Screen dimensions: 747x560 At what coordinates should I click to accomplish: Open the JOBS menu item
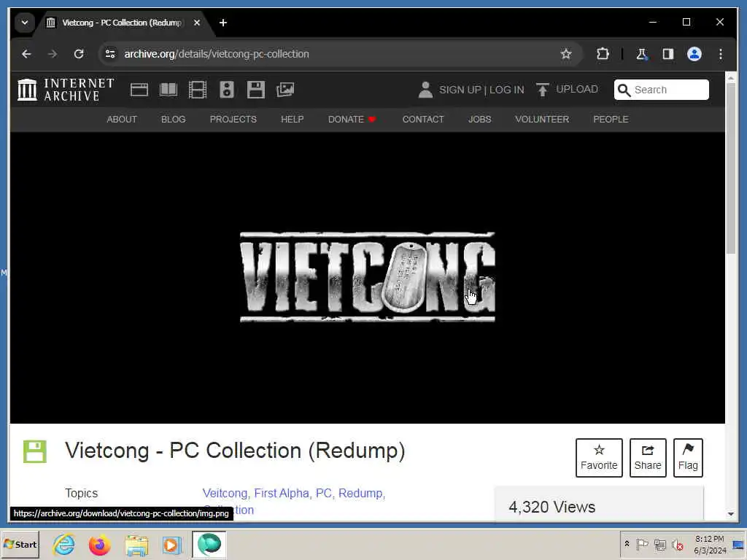480,119
